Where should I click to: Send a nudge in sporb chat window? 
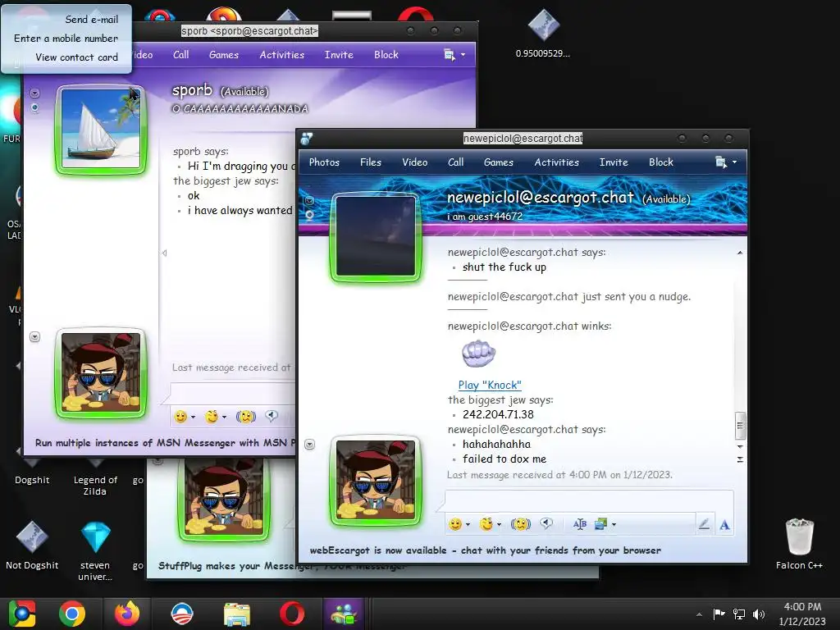click(246, 416)
